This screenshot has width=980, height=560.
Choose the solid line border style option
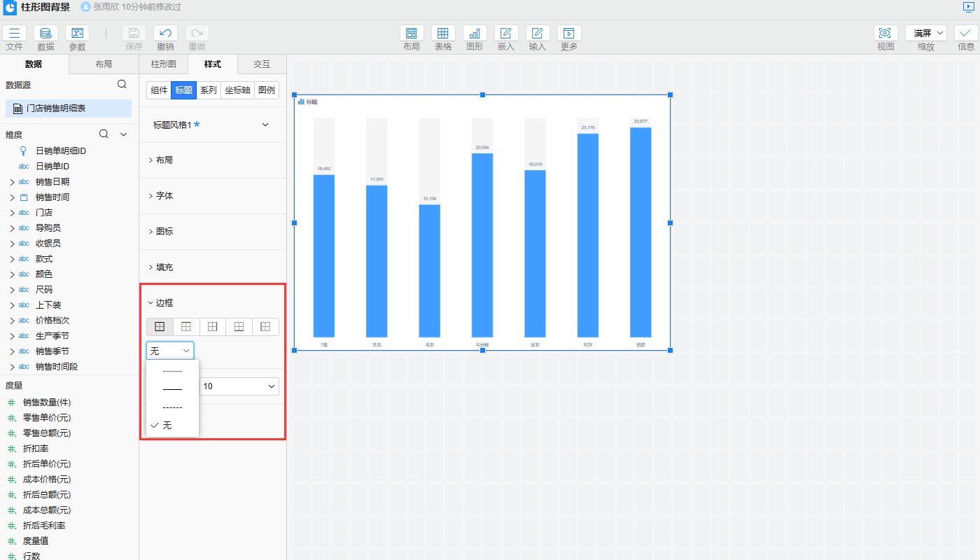172,389
